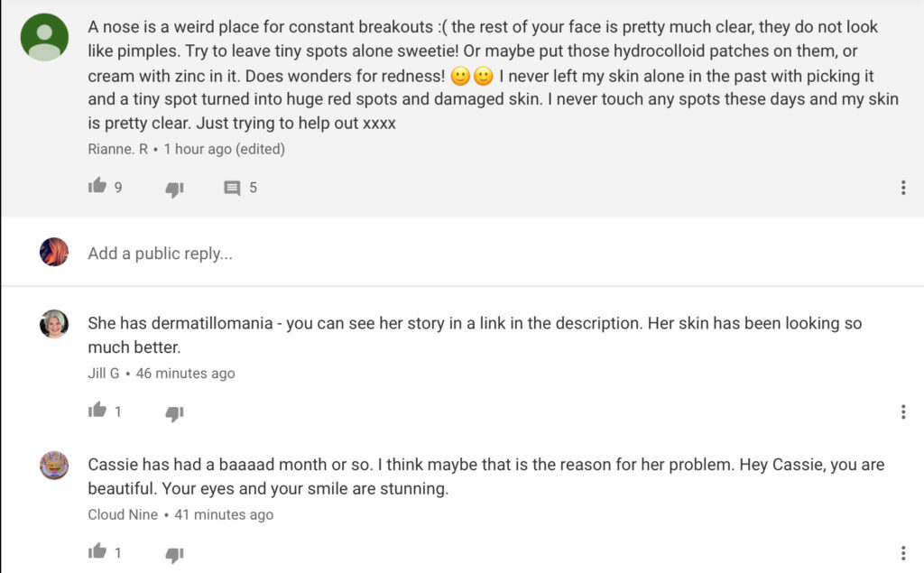The width and height of the screenshot is (924, 573).
Task: Like Rianne. R's comment
Action: (97, 187)
